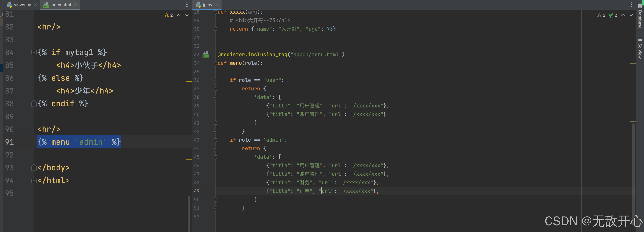Jump to previous problem in jp.py
The height and width of the screenshot is (232, 644).
tap(623, 15)
